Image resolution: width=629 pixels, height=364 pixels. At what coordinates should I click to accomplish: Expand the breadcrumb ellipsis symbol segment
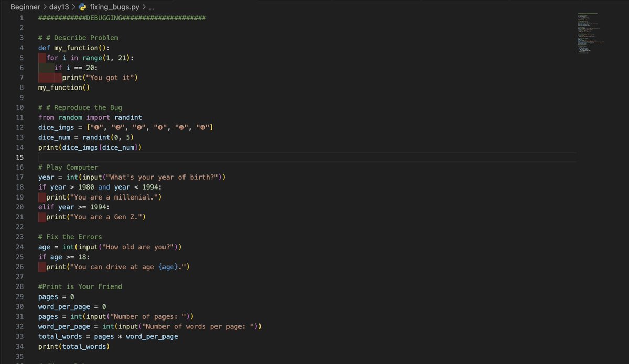(151, 8)
